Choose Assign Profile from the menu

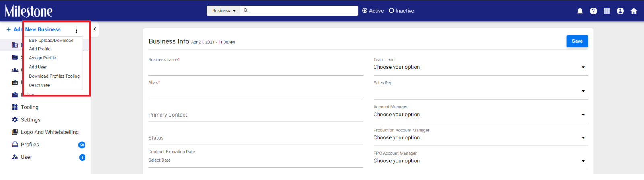42,58
